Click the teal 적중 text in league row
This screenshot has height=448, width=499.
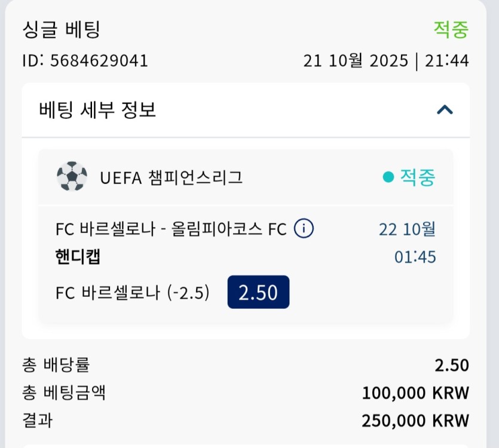418,177
